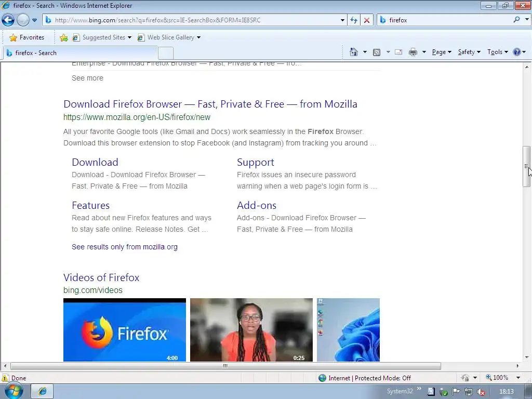Screen dimensions: 532x399
Task: Open the video thumbnail with woman (0:25)
Action: [x=251, y=330]
